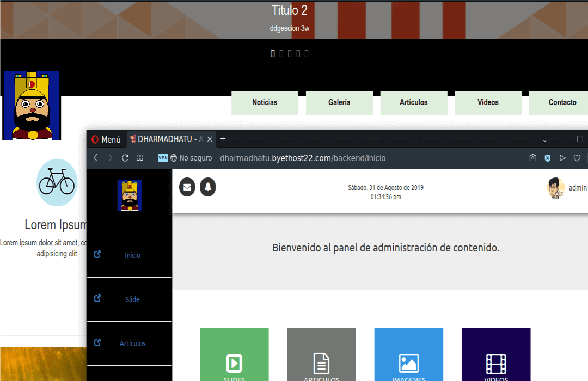This screenshot has width=588, height=381.
Task: Click the ad blocker shield icon
Action: pos(548,158)
